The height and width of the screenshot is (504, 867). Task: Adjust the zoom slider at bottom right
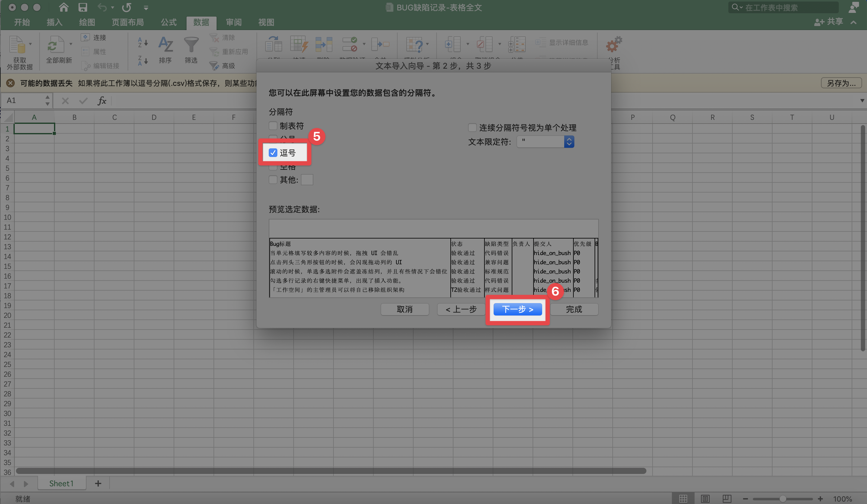[783, 498]
